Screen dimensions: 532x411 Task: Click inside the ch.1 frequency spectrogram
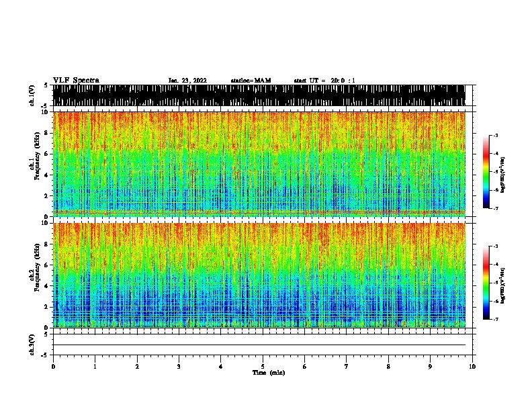click(259, 164)
